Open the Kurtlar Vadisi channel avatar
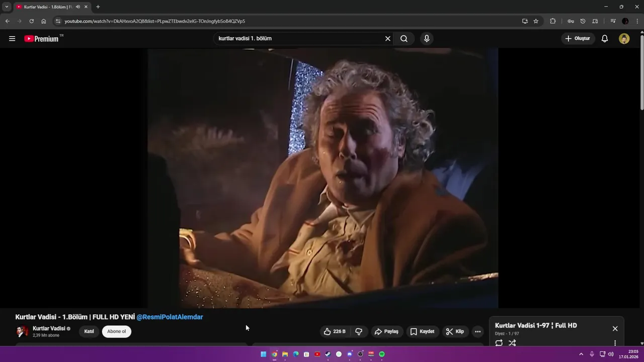 (x=23, y=331)
